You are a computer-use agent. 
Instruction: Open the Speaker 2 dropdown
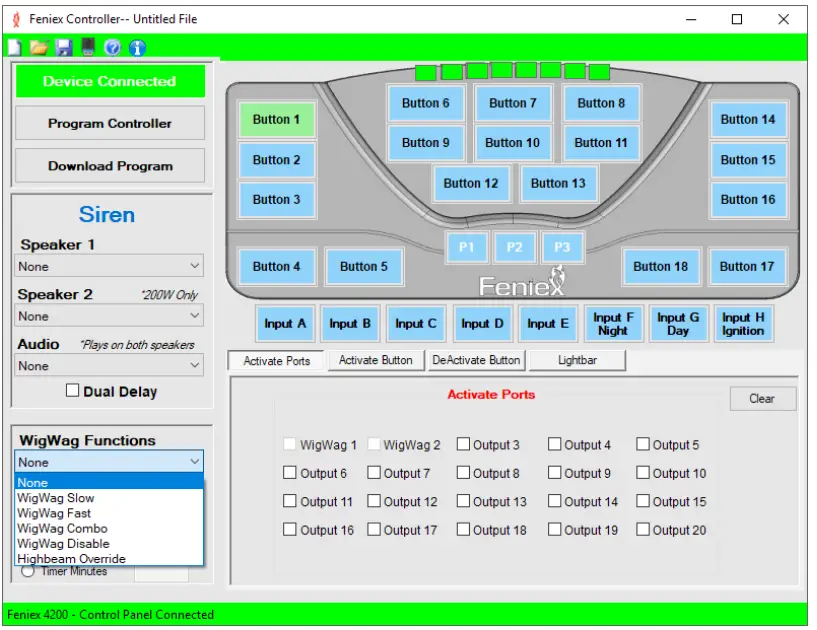click(x=109, y=316)
